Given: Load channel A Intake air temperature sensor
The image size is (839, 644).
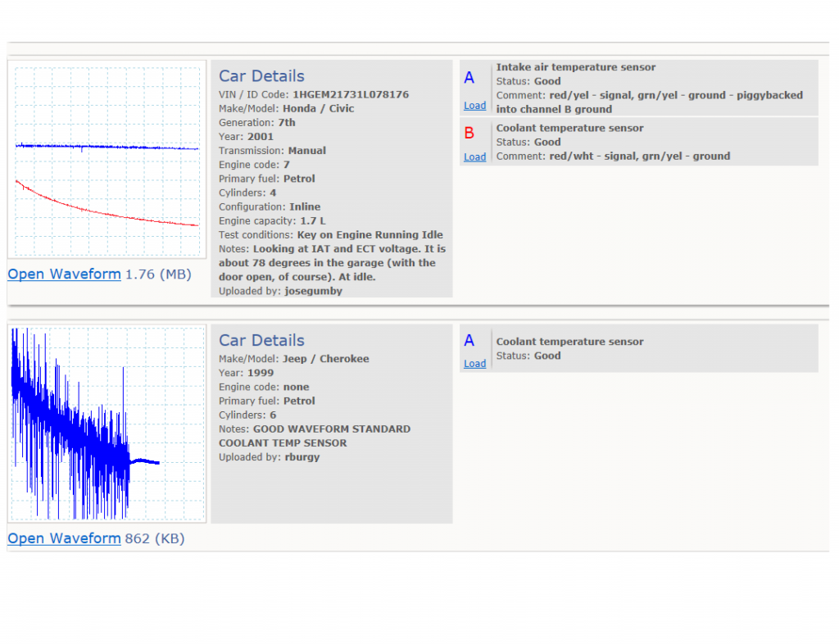Looking at the screenshot, I should click(474, 106).
